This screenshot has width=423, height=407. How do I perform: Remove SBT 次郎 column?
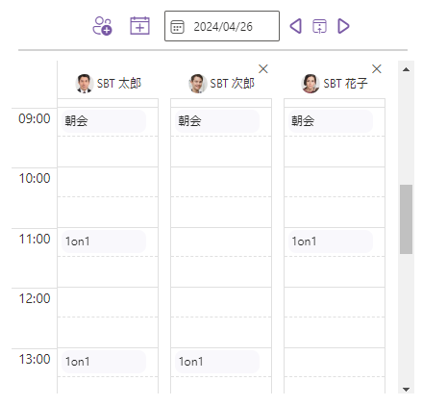263,69
